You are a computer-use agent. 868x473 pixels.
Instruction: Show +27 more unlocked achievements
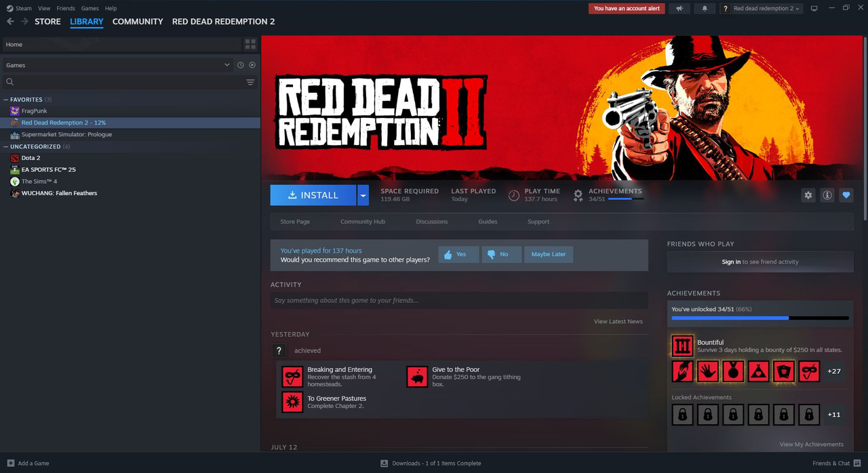click(x=834, y=371)
